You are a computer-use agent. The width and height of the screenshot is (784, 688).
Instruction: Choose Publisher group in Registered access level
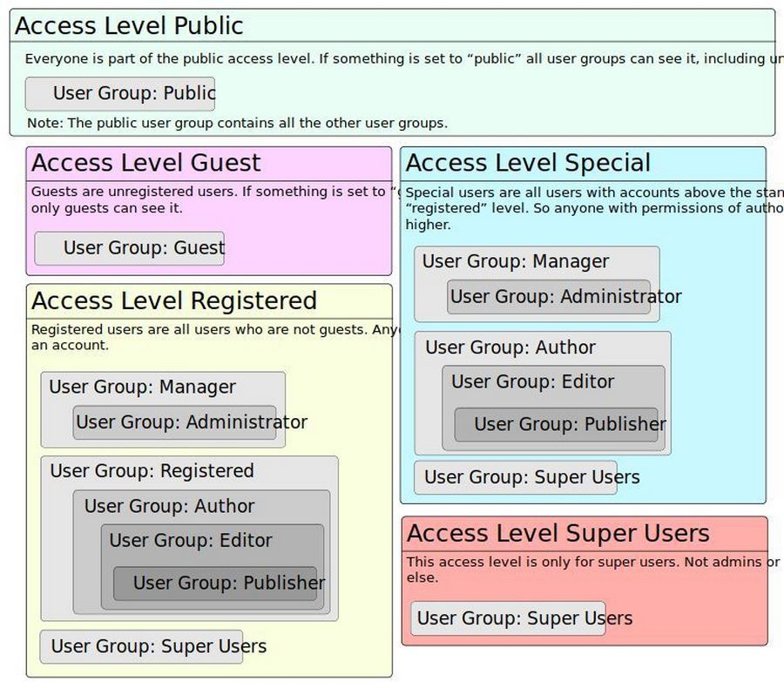pyautogui.click(x=219, y=583)
